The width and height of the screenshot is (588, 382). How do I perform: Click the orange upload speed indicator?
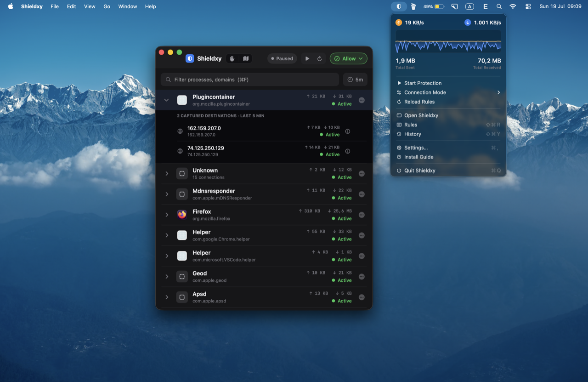click(x=399, y=22)
